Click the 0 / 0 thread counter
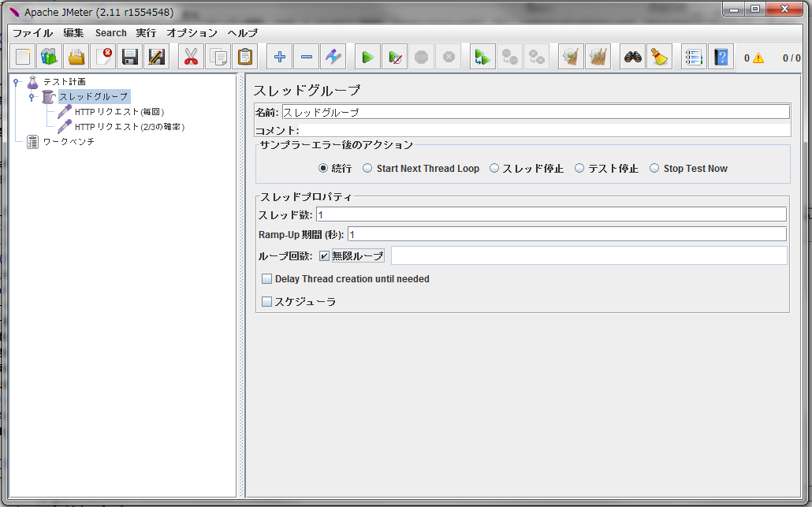This screenshot has width=812, height=507. (x=792, y=58)
